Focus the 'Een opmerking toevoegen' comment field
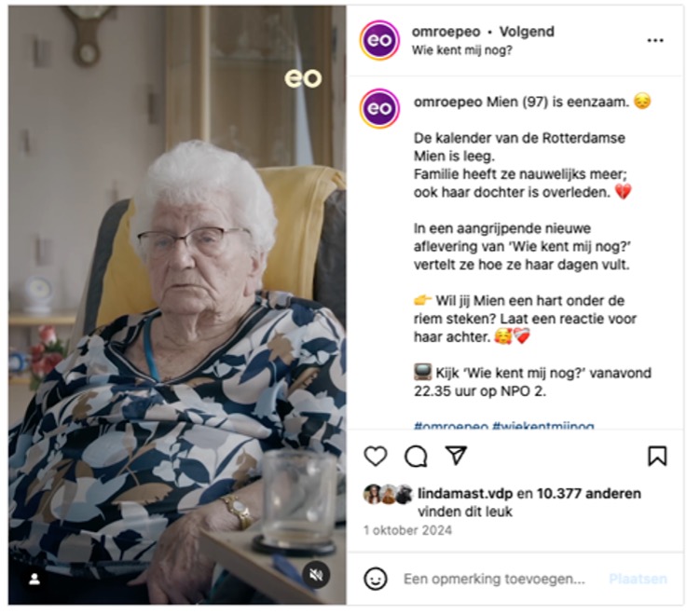 coord(494,579)
